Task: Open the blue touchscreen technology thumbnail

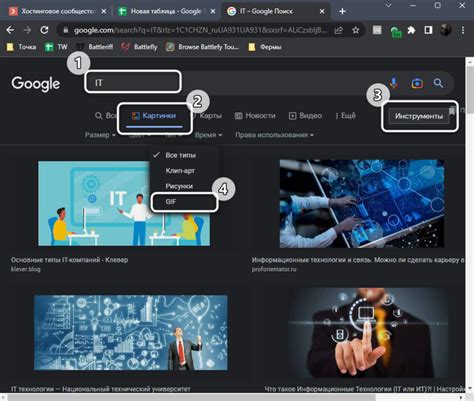Action: 362,204
